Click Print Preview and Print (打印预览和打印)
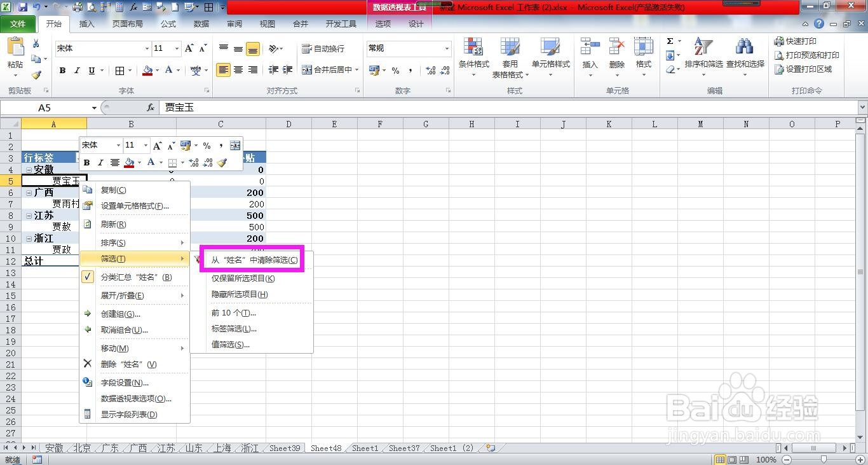 pyautogui.click(x=807, y=55)
